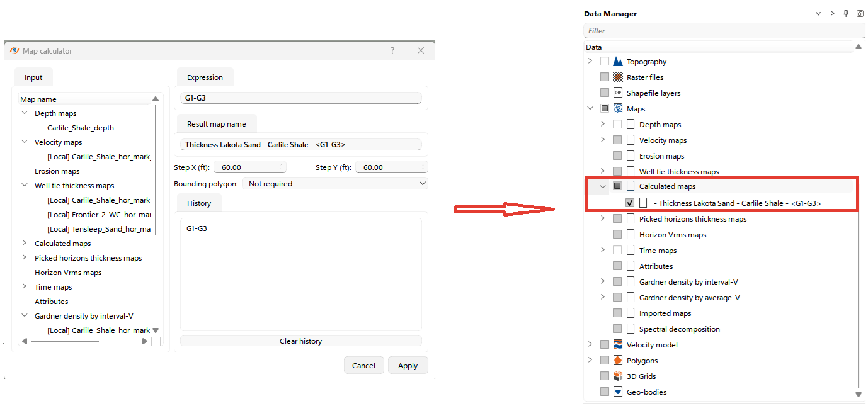Click G1-G3 entry in History list
This screenshot has width=868, height=406.
[x=197, y=228]
